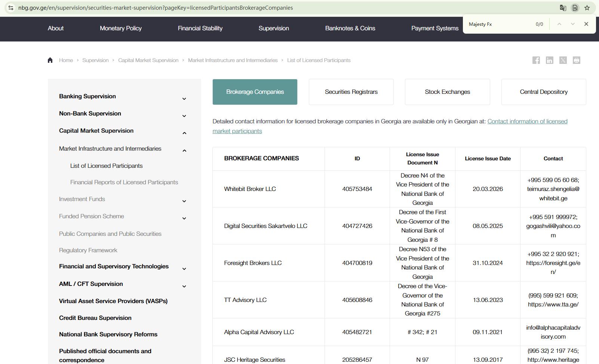Bookmark this page with star icon
599x364 pixels.
[x=587, y=8]
